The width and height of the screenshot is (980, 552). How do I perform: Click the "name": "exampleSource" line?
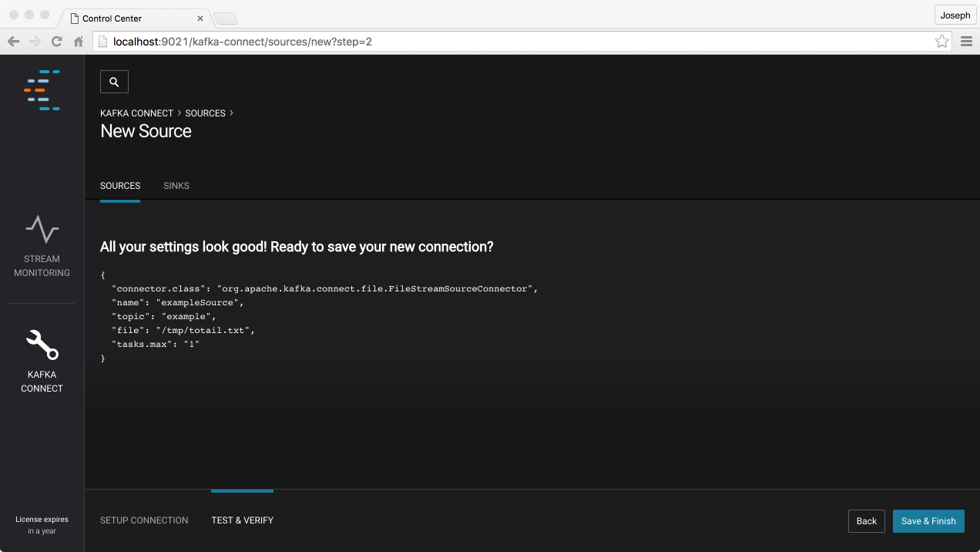click(177, 302)
